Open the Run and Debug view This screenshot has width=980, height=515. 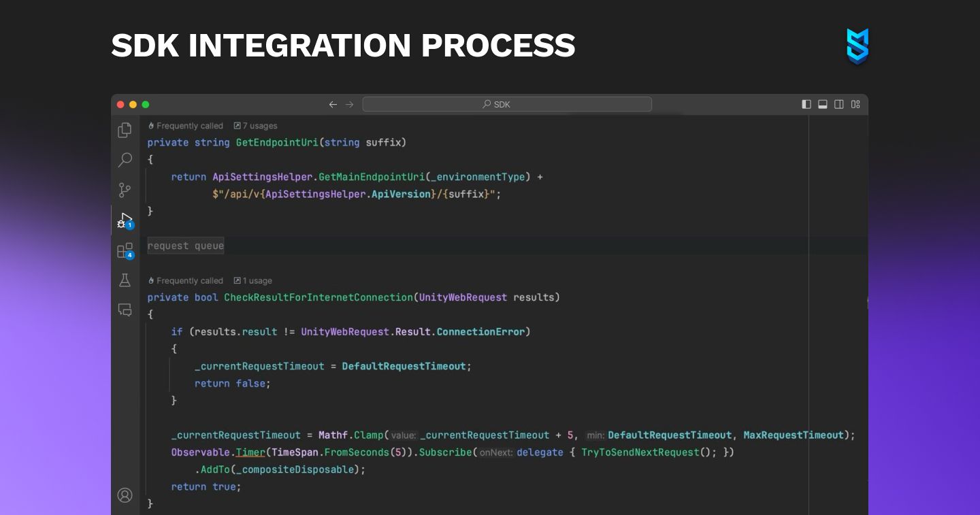pos(125,220)
